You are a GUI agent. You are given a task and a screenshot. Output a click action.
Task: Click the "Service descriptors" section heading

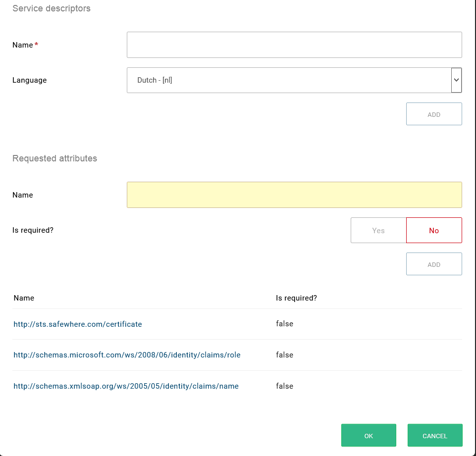tap(52, 8)
